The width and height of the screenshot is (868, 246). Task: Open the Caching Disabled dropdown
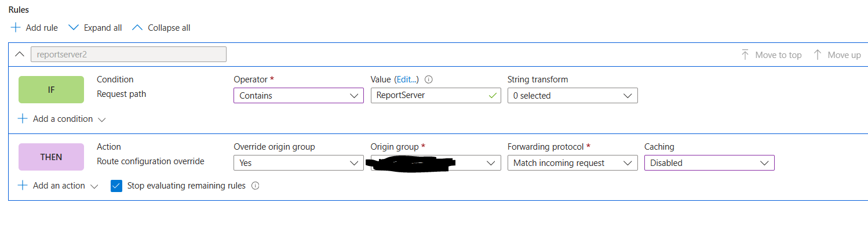pos(709,163)
